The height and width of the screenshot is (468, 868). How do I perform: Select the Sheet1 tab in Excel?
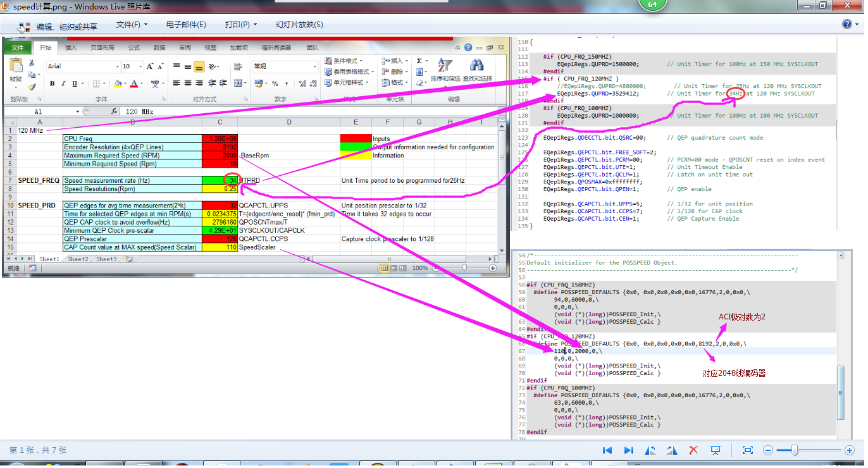pyautogui.click(x=49, y=259)
